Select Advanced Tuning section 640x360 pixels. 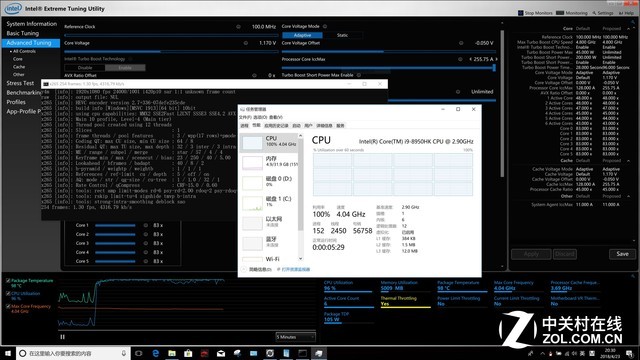pyautogui.click(x=31, y=43)
